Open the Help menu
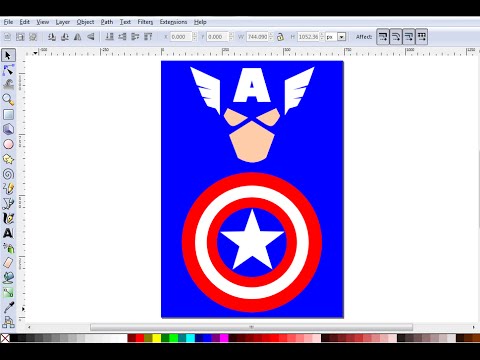 [200, 22]
